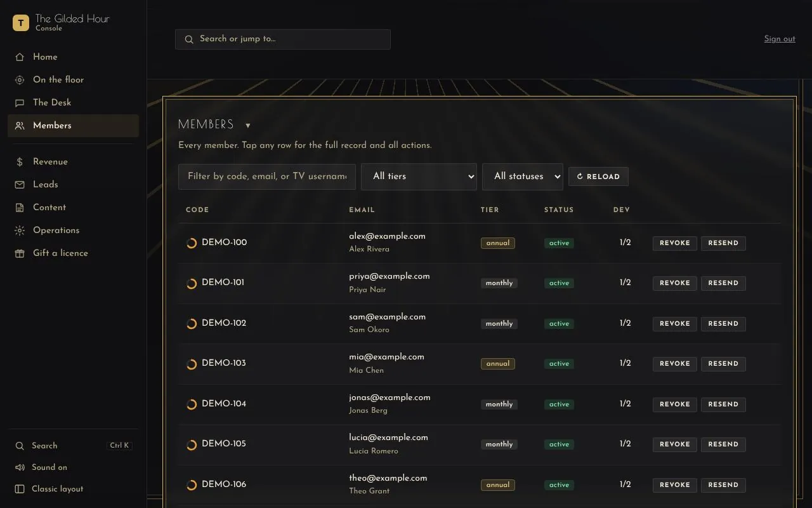
Task: Click the Search or jump to field
Action: pyautogui.click(x=283, y=39)
